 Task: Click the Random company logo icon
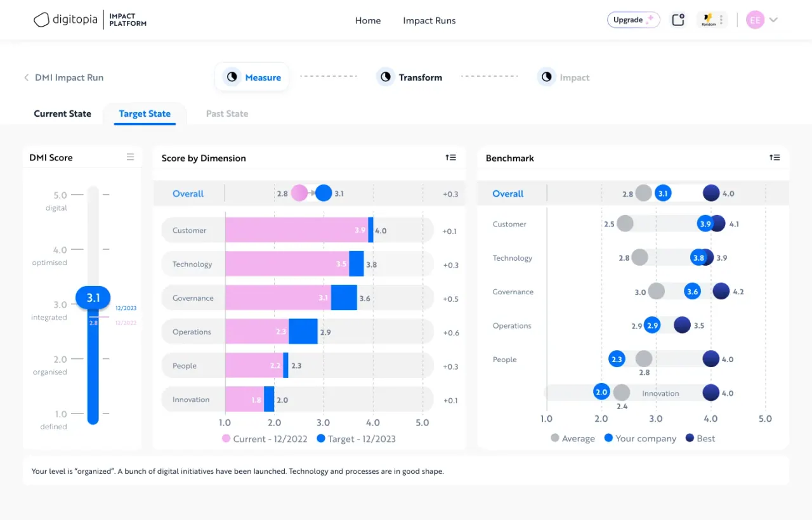click(708, 20)
